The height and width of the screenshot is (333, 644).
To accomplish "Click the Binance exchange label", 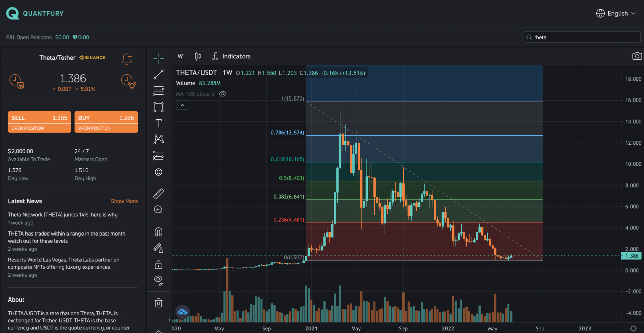I will [x=92, y=58].
